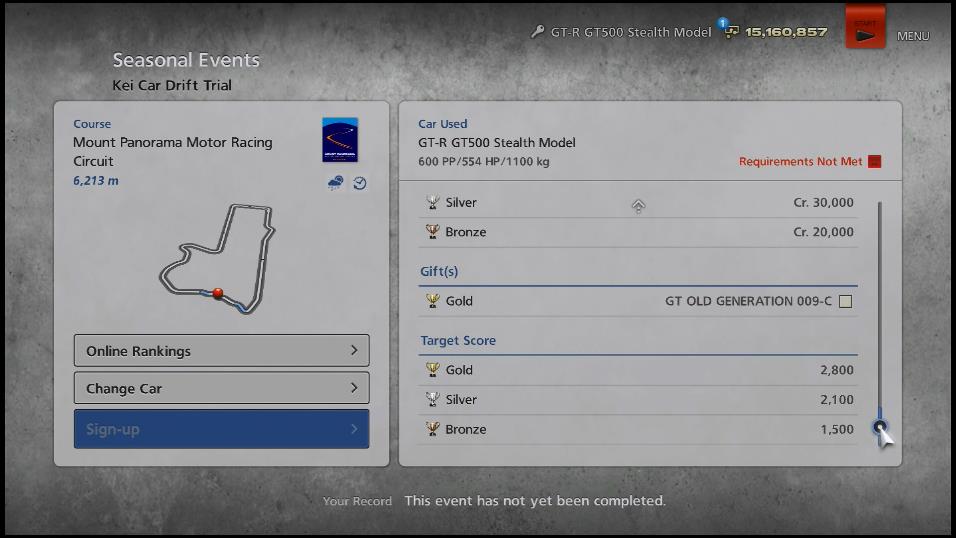This screenshot has width=956, height=538.
Task: Click chevron on Change Car button
Action: click(354, 388)
